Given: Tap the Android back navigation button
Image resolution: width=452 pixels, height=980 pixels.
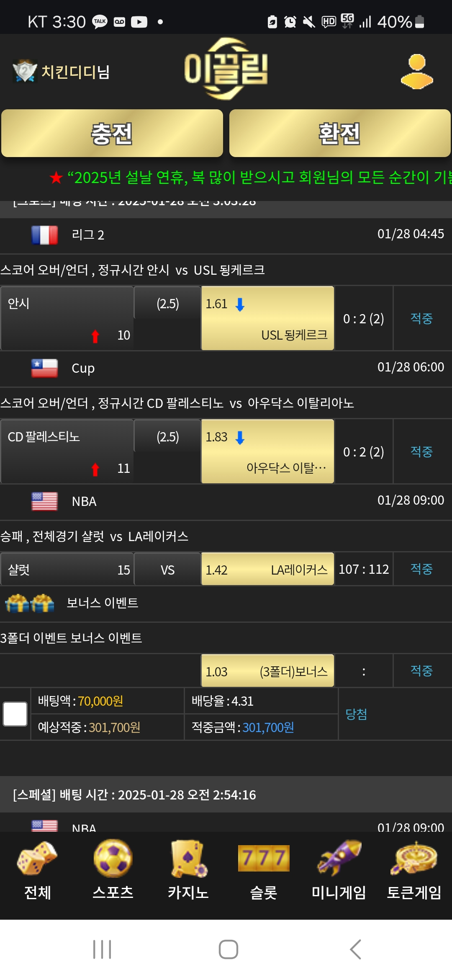Looking at the screenshot, I should click(355, 949).
